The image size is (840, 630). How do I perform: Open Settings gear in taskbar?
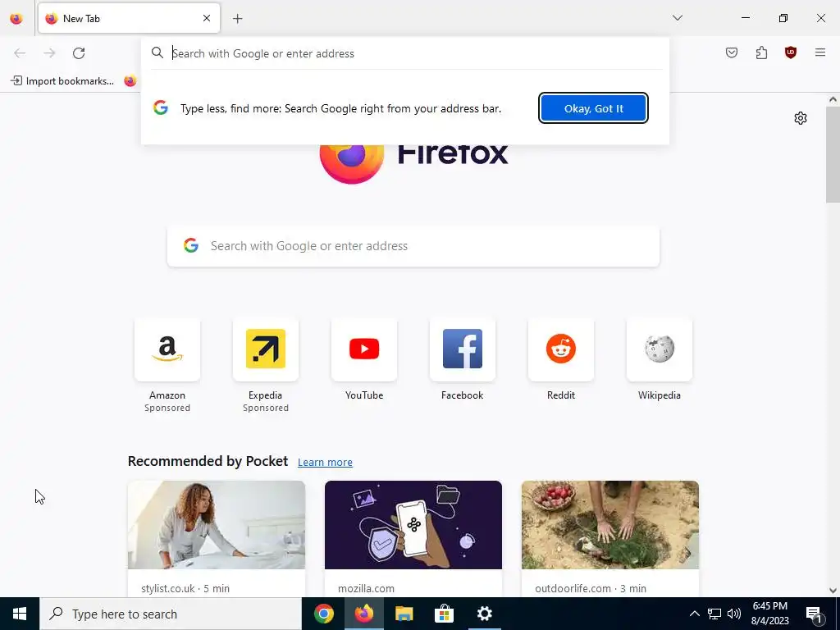tap(484, 614)
